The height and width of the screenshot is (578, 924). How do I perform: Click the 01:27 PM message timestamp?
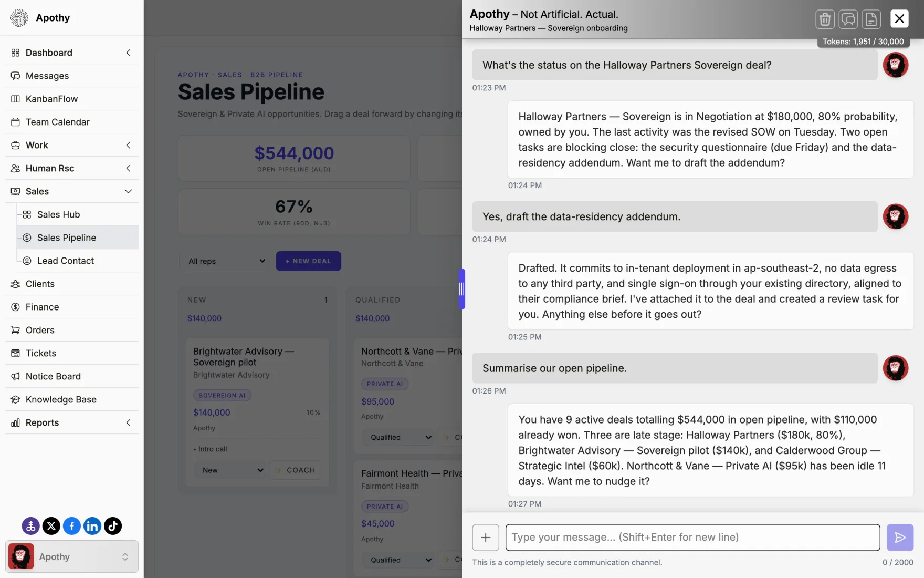524,504
